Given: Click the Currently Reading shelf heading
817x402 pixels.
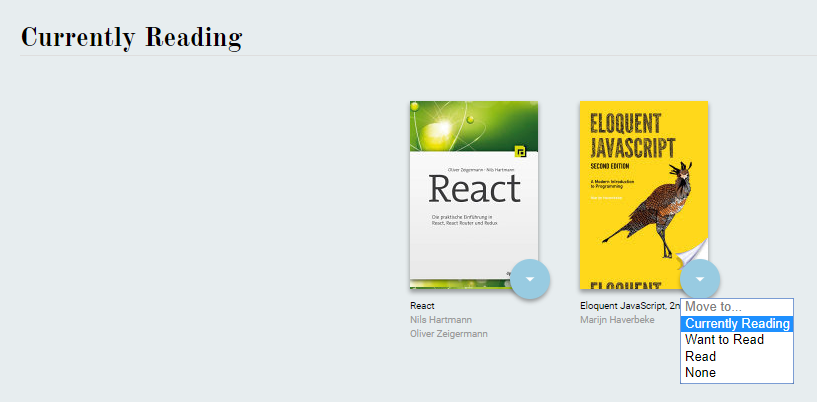Looking at the screenshot, I should (131, 37).
